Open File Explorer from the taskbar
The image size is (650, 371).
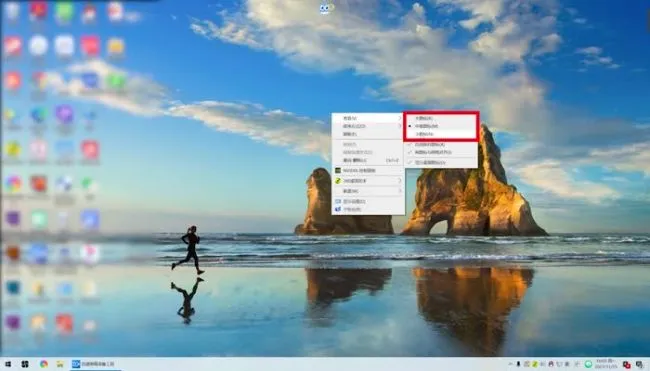tap(60, 364)
